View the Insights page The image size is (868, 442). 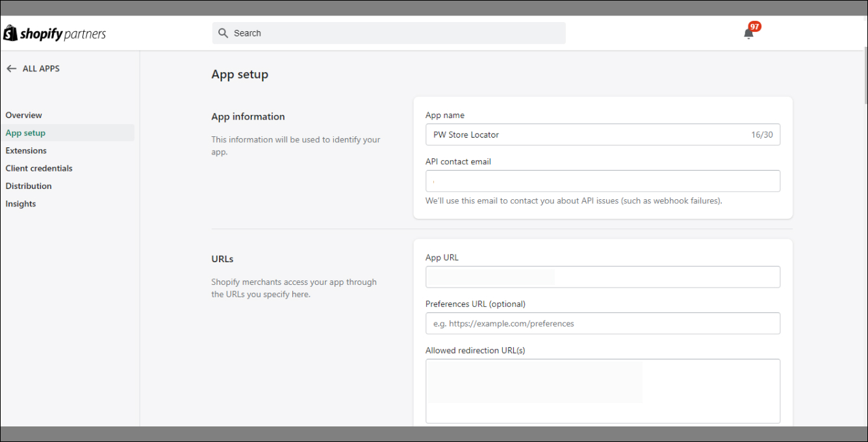(21, 204)
